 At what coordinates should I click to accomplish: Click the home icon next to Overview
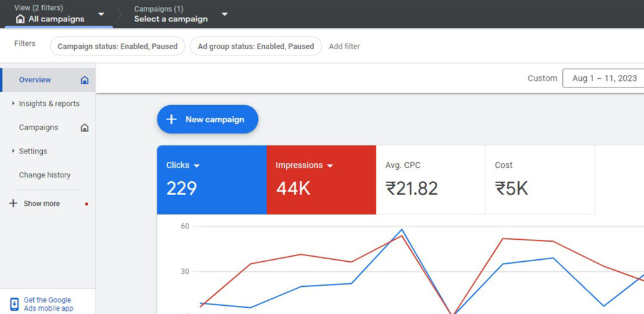(x=85, y=80)
